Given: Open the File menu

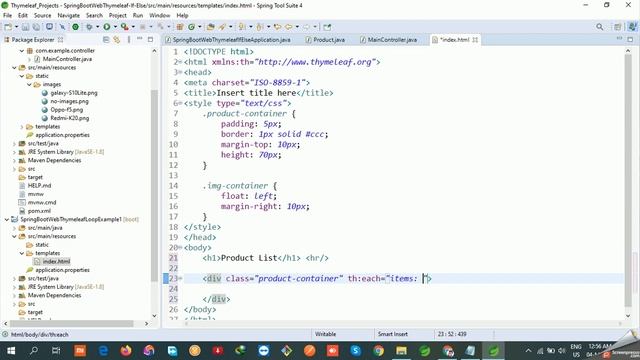Looking at the screenshot, I should 7,15.
